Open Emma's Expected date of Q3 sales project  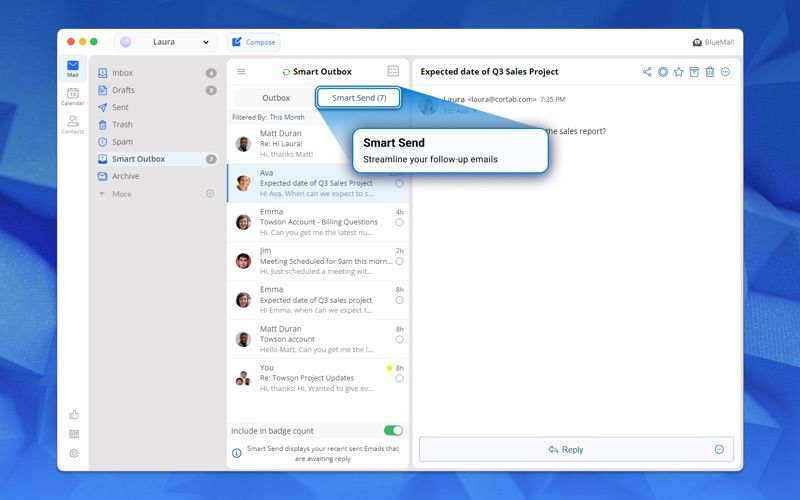point(317,300)
